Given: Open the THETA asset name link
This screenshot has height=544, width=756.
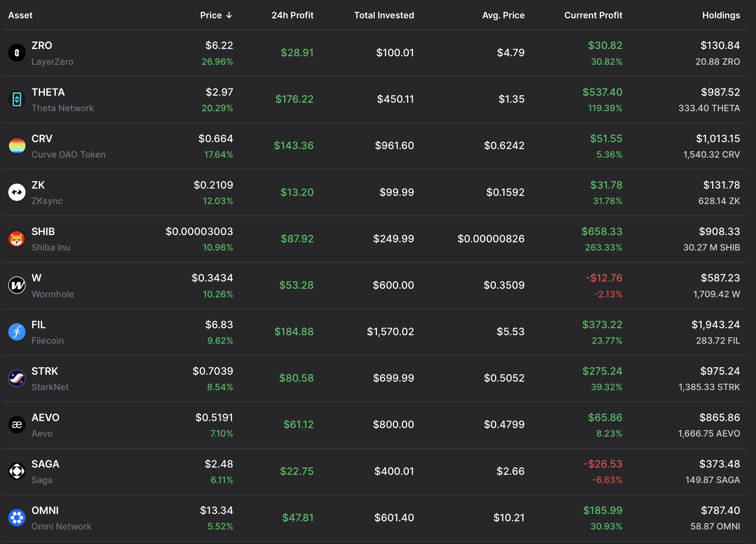Looking at the screenshot, I should coord(48,92).
